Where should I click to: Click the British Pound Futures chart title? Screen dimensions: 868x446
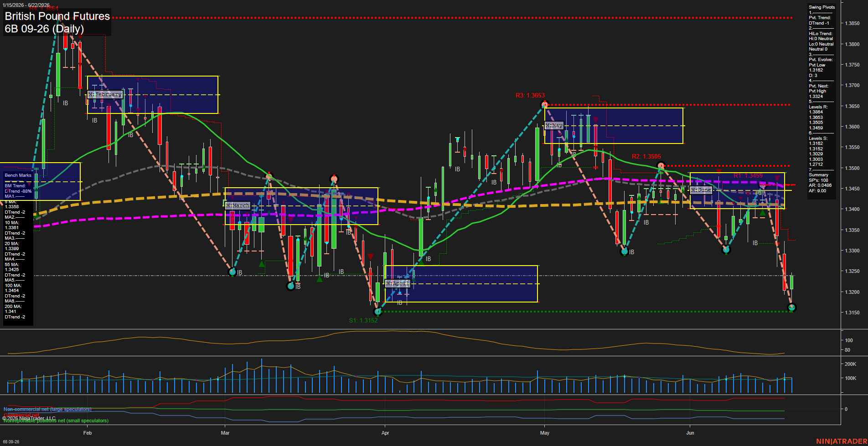(57, 16)
